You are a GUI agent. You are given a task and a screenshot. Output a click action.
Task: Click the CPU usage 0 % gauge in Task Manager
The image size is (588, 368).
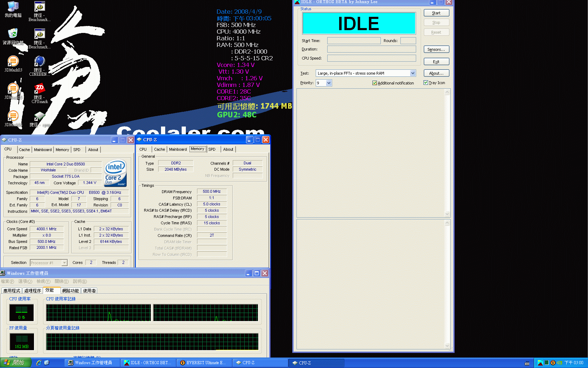(22, 313)
